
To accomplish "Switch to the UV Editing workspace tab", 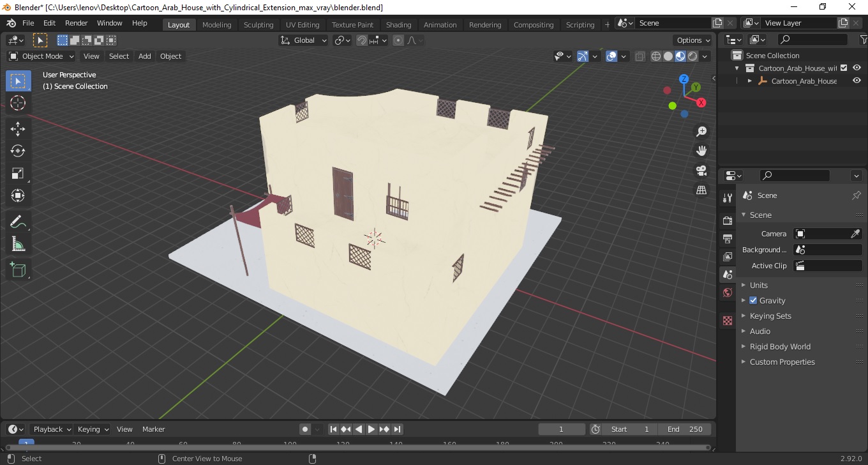I will [x=303, y=25].
